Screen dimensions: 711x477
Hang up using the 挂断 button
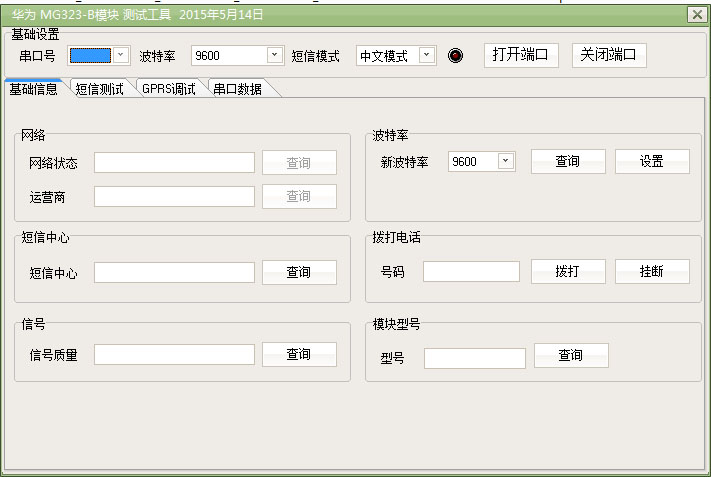tap(651, 272)
